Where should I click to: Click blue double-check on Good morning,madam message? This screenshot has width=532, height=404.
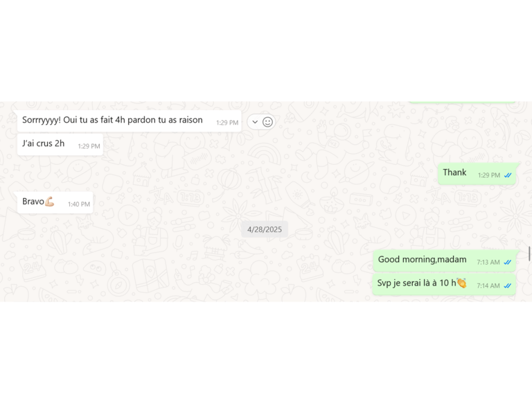(x=508, y=262)
